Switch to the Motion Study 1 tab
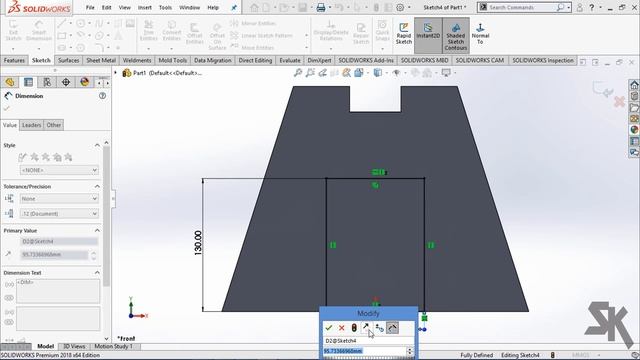The image size is (640, 360). pyautogui.click(x=113, y=347)
